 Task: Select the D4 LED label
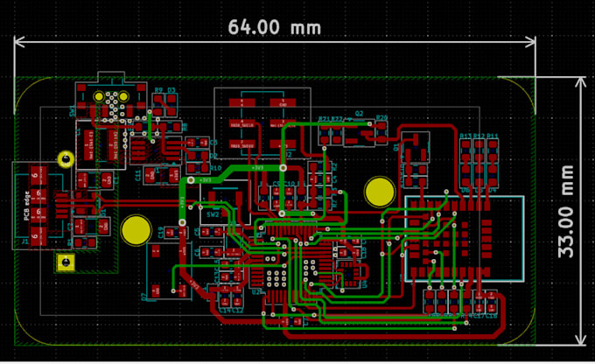[x=492, y=190]
